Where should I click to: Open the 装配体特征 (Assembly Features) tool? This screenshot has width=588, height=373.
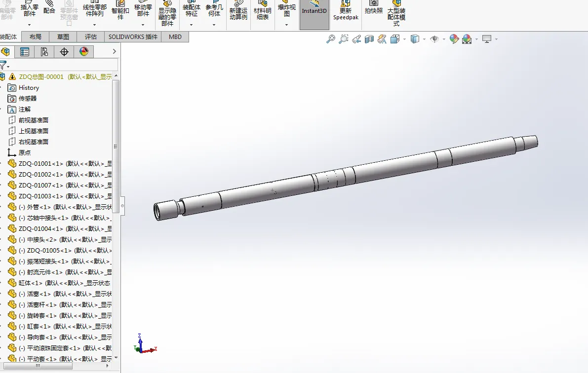[191, 8]
